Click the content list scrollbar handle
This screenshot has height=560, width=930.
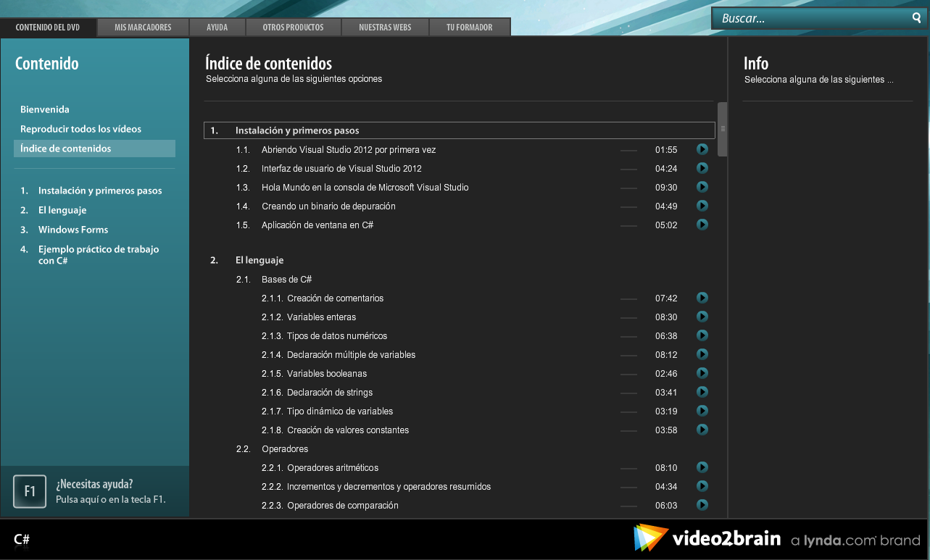[x=722, y=129]
